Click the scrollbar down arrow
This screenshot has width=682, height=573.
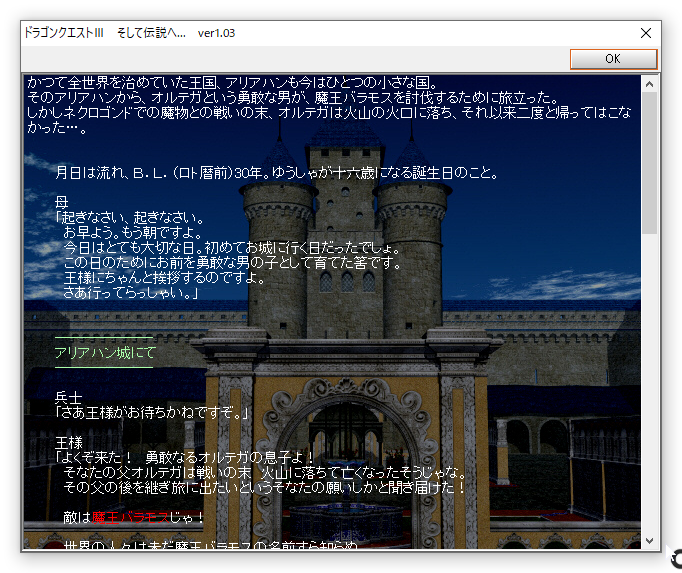650,541
